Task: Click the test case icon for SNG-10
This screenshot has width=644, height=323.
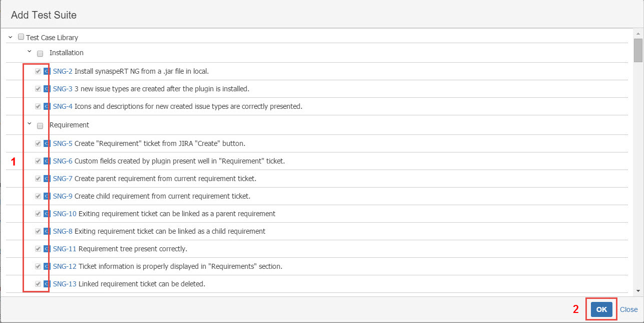Action: tap(46, 214)
